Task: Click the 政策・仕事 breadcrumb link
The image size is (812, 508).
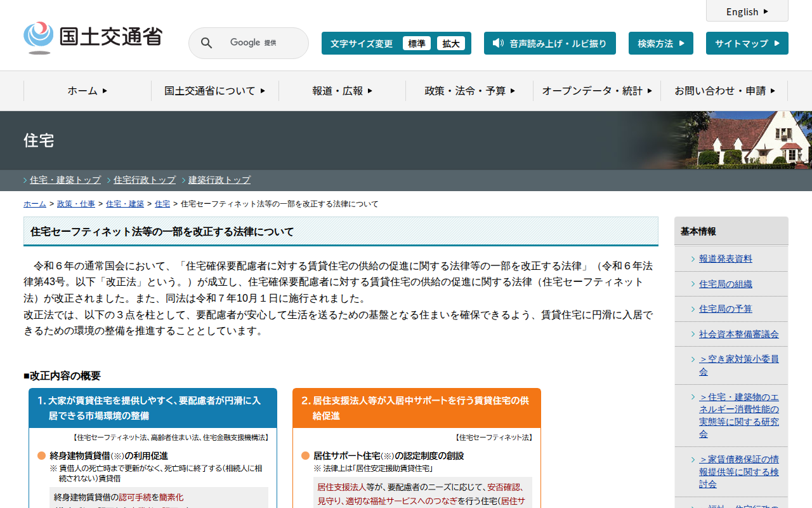Action: point(76,204)
